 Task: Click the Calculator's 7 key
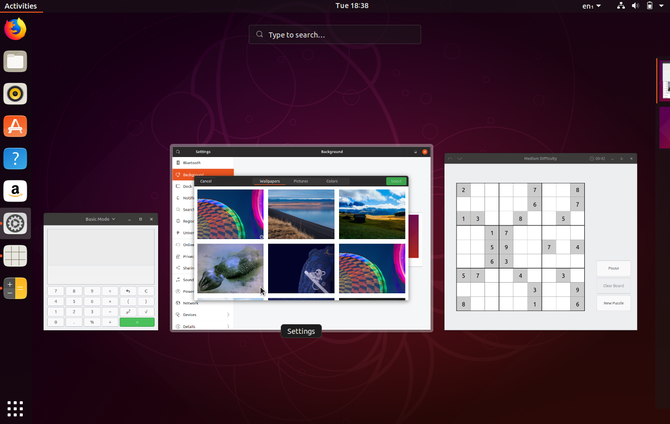click(x=56, y=291)
